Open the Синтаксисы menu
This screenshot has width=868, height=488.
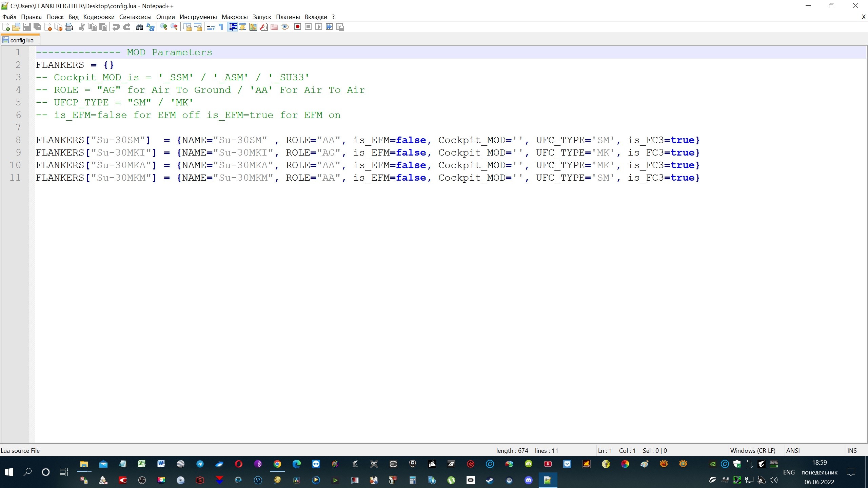(x=135, y=17)
